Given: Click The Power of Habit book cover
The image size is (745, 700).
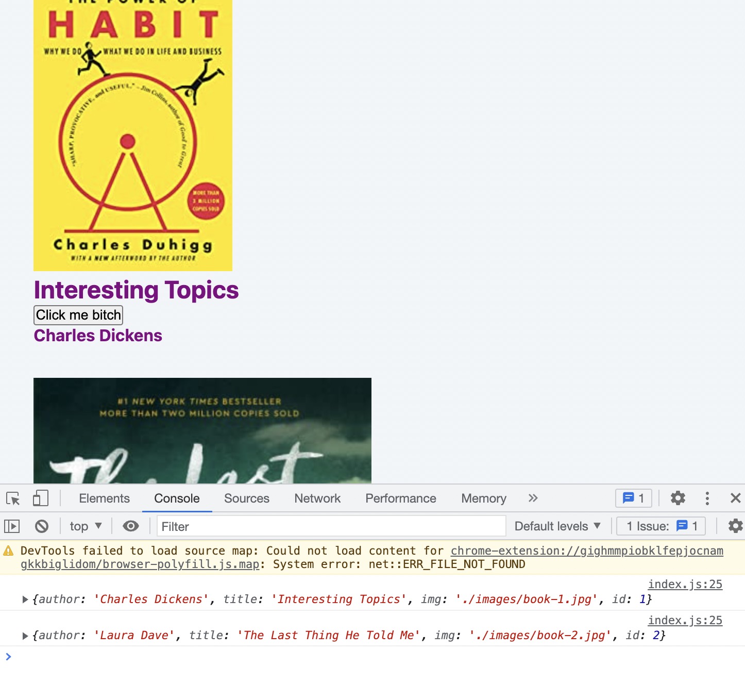Looking at the screenshot, I should [x=133, y=136].
